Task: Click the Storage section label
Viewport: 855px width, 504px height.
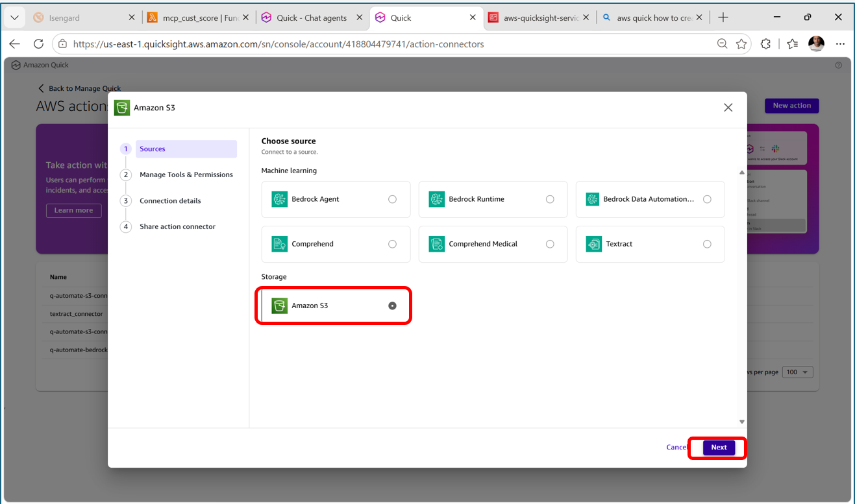Action: tap(274, 277)
